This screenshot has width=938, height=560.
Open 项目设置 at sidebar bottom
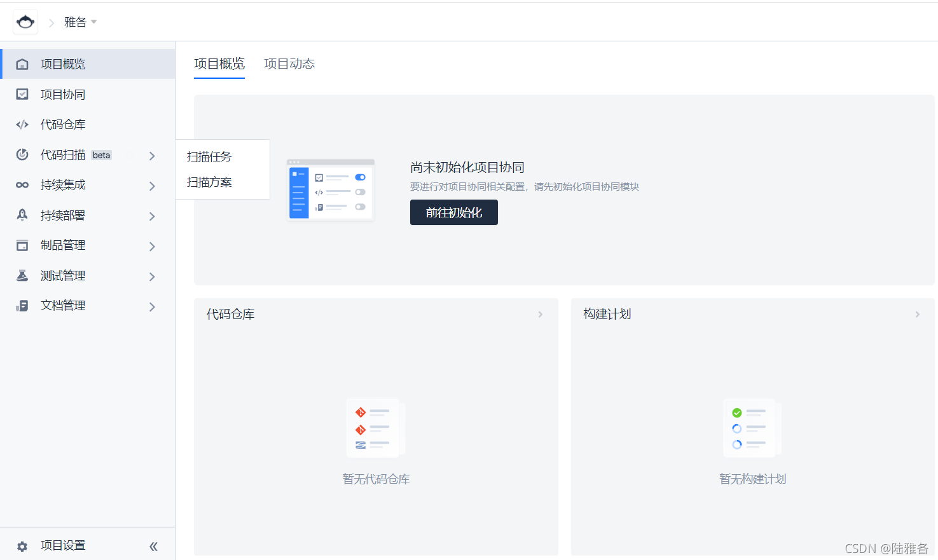tap(63, 545)
